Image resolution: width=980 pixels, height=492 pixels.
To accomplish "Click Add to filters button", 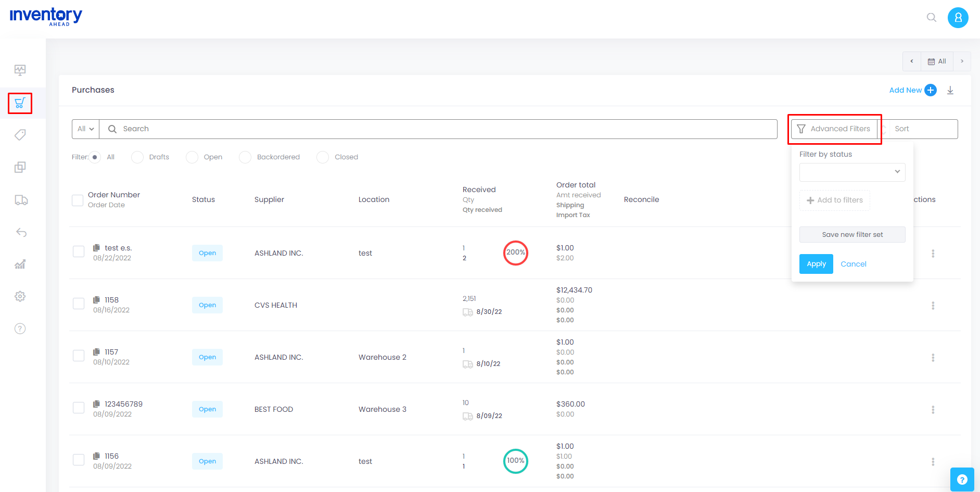I will coord(834,200).
